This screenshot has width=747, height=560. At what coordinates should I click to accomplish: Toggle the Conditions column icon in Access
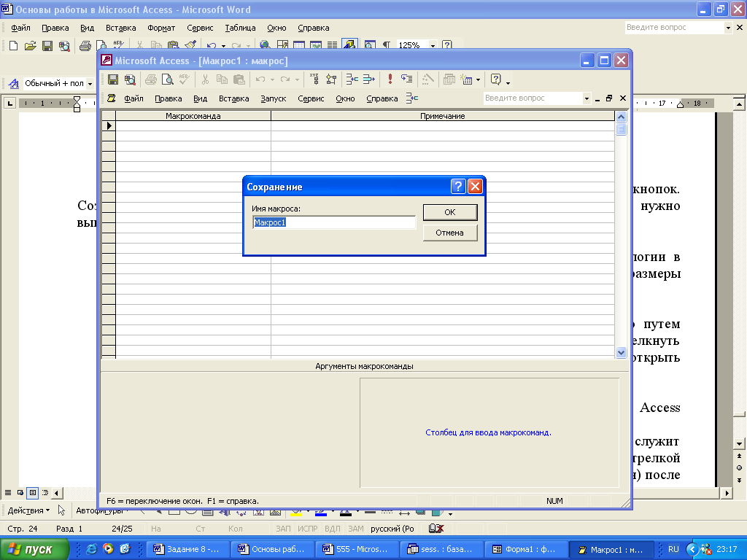331,79
